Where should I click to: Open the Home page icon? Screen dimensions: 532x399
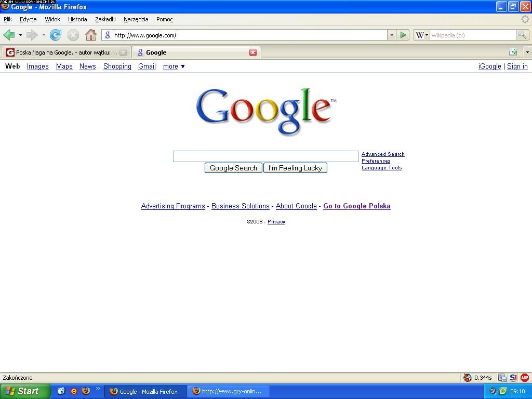90,35
